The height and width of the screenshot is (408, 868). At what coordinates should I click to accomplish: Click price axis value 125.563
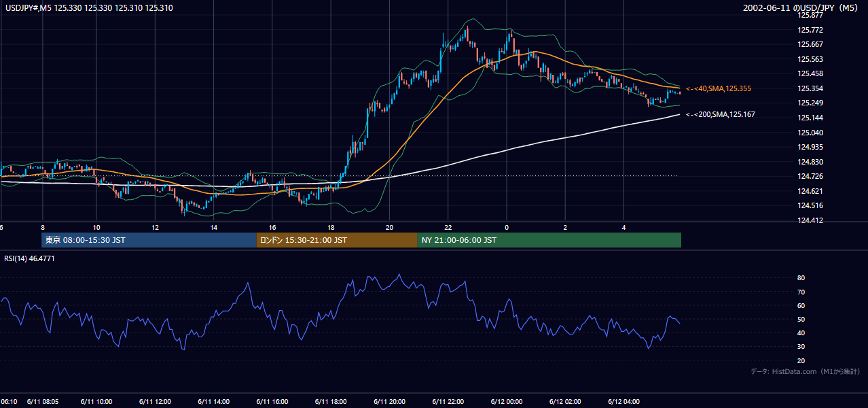click(x=811, y=59)
